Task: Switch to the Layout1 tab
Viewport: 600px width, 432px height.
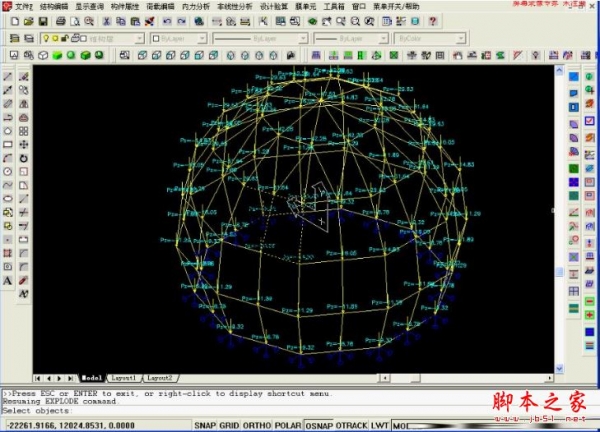Action: (x=124, y=378)
